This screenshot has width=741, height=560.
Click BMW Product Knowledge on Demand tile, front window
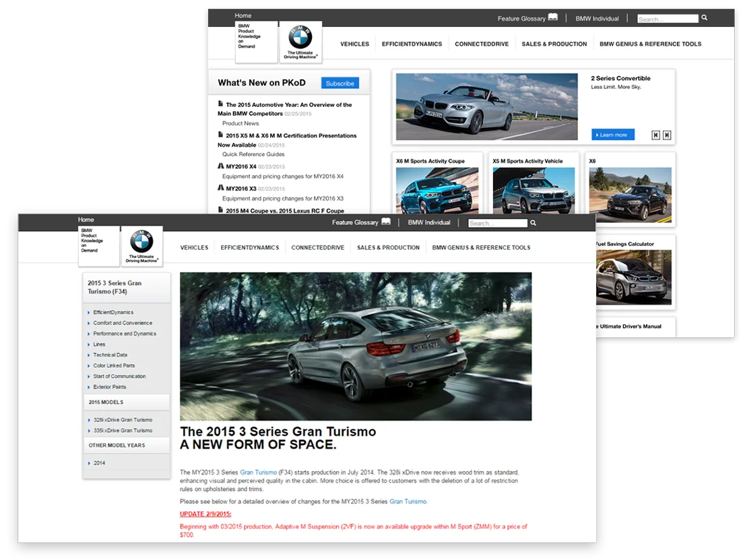[x=99, y=246]
